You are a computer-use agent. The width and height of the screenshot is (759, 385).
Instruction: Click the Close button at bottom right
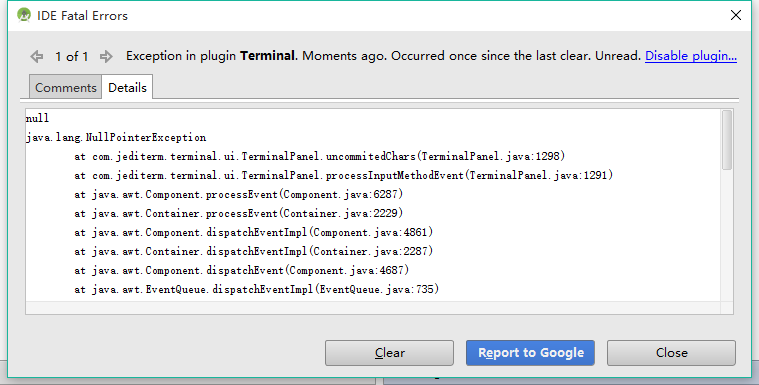pyautogui.click(x=671, y=353)
